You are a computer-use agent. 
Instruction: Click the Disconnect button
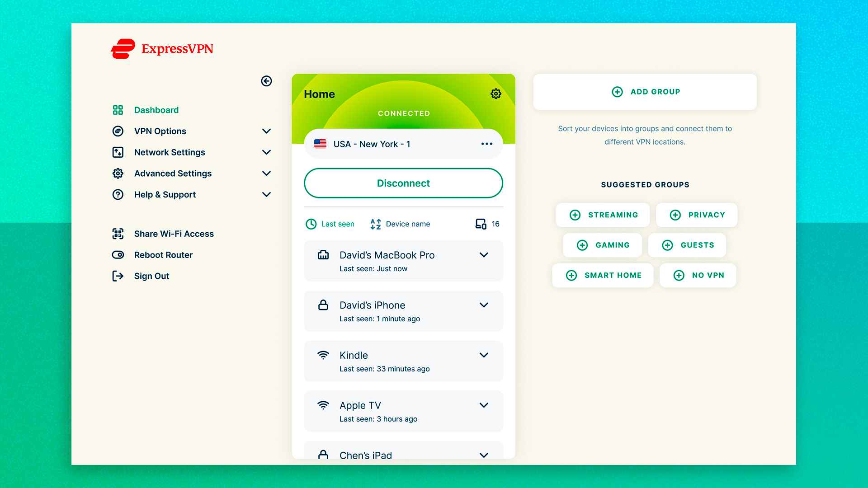(403, 183)
